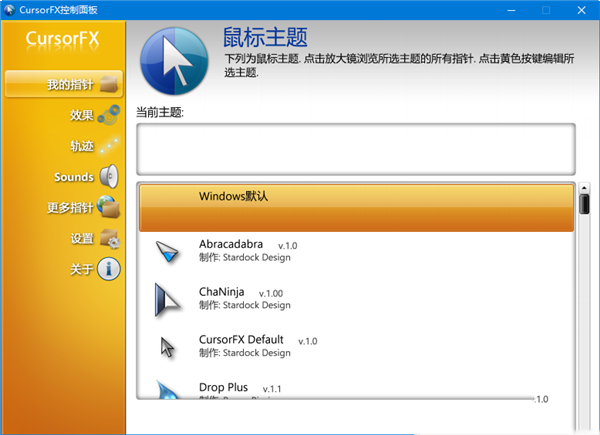Click the CursorFX title bar app icon
The width and height of the screenshot is (600, 435).
click(9, 10)
